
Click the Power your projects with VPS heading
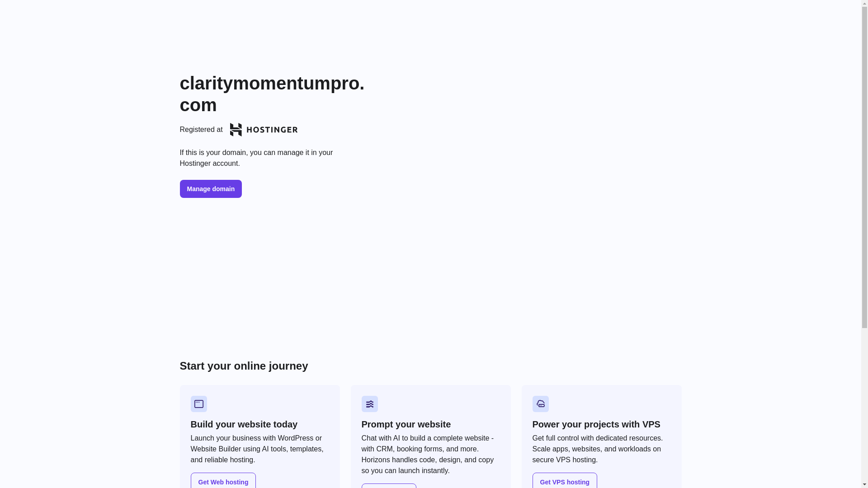point(596,424)
